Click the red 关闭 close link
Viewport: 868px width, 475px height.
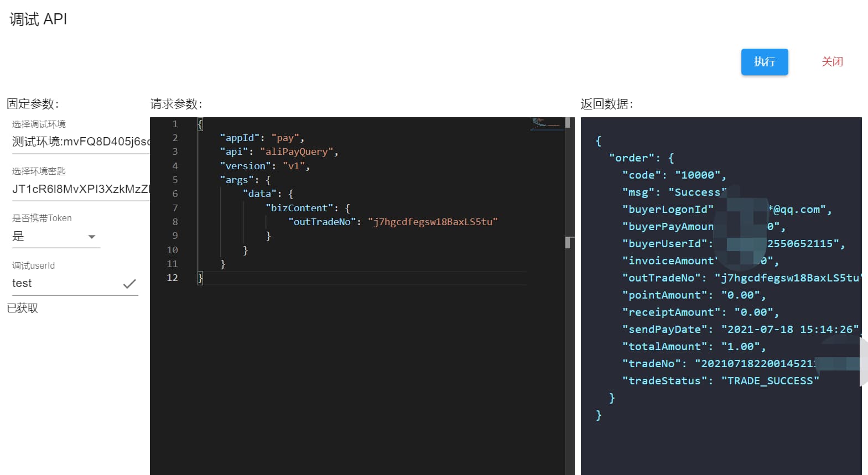click(x=832, y=62)
